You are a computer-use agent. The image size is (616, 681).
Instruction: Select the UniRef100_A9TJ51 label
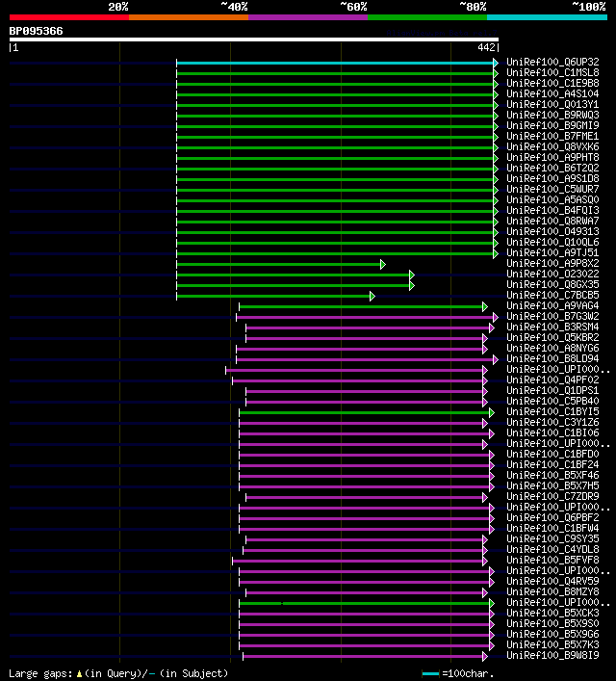(x=552, y=252)
